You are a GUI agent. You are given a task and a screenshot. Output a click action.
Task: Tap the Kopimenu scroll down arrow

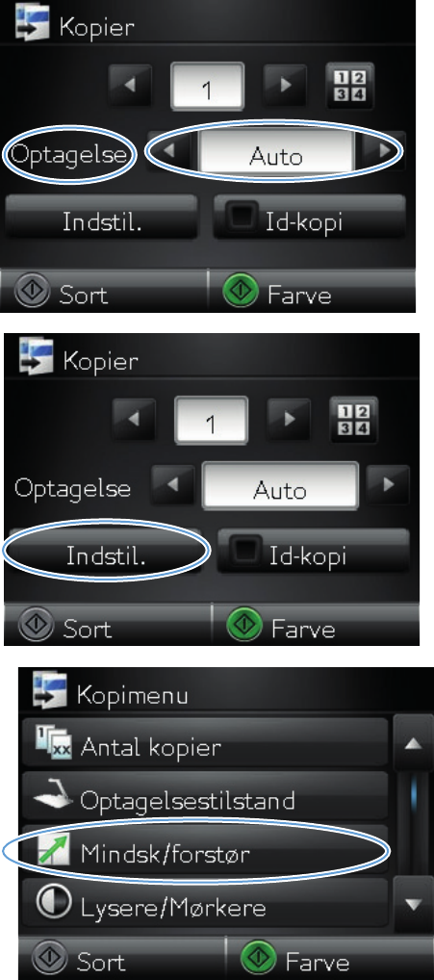tap(410, 904)
